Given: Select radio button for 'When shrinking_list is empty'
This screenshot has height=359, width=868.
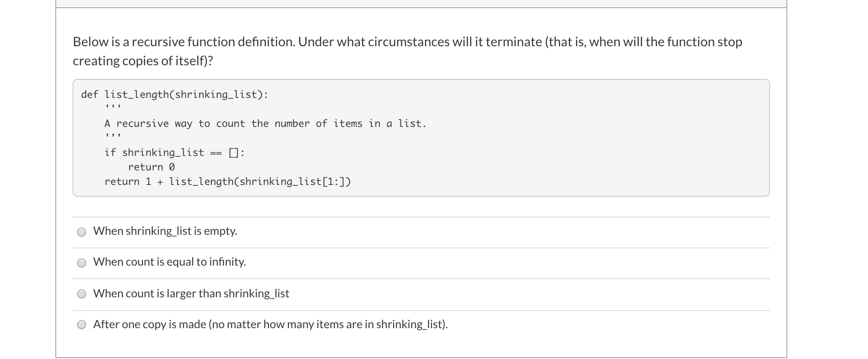Looking at the screenshot, I should 82,232.
